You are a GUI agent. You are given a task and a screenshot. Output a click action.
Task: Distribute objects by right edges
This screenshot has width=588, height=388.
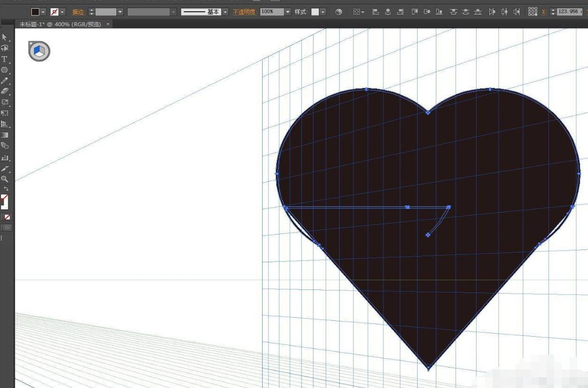pos(517,12)
